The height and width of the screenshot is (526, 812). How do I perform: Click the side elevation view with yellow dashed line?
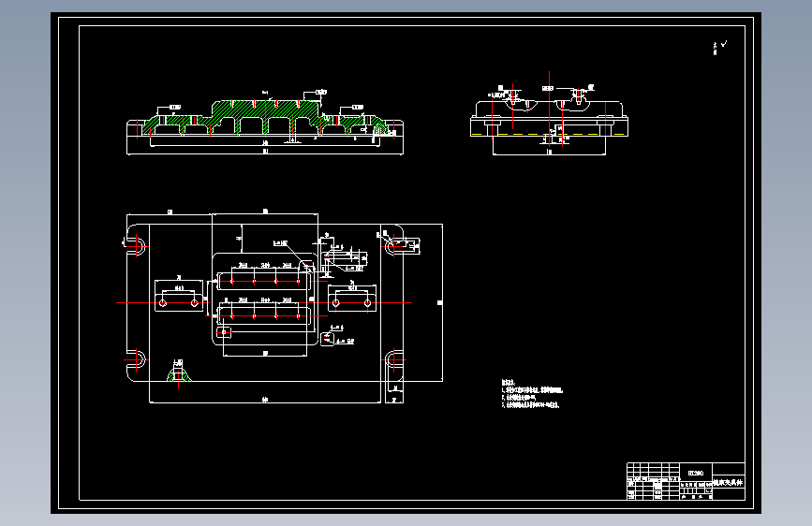[x=549, y=118]
